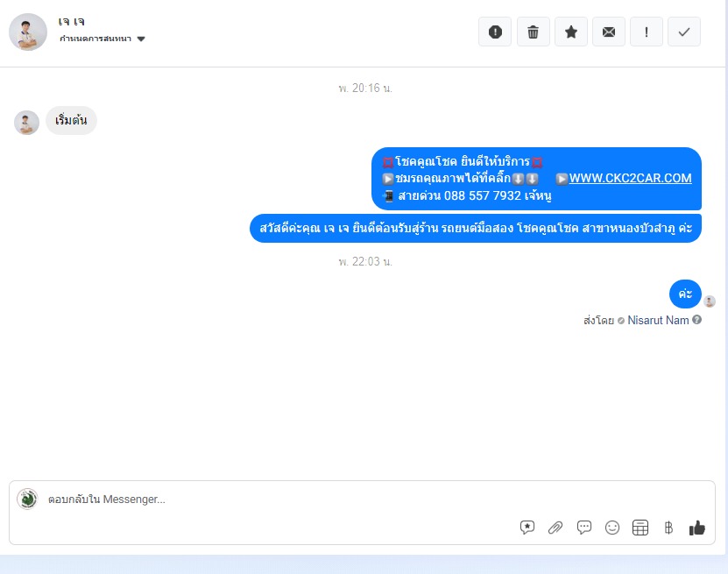Open the conversation assignment dropdown
This screenshot has width=728, height=574.
(102, 39)
